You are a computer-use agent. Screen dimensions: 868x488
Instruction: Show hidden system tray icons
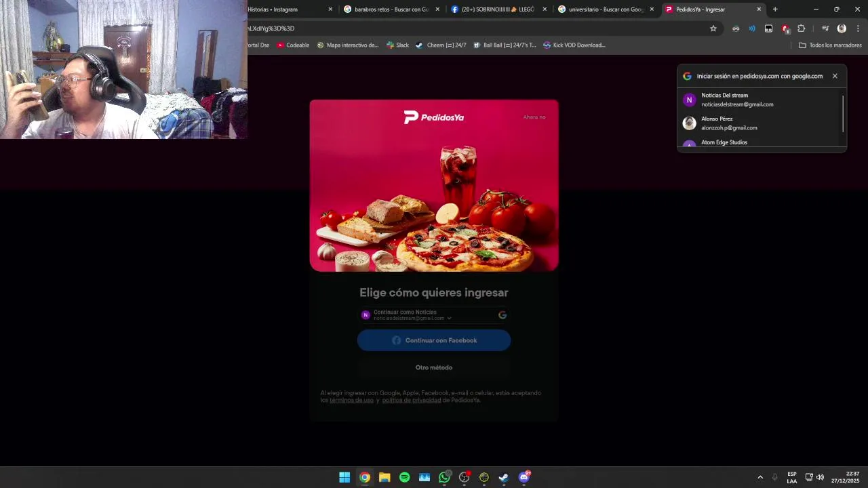coord(760,477)
